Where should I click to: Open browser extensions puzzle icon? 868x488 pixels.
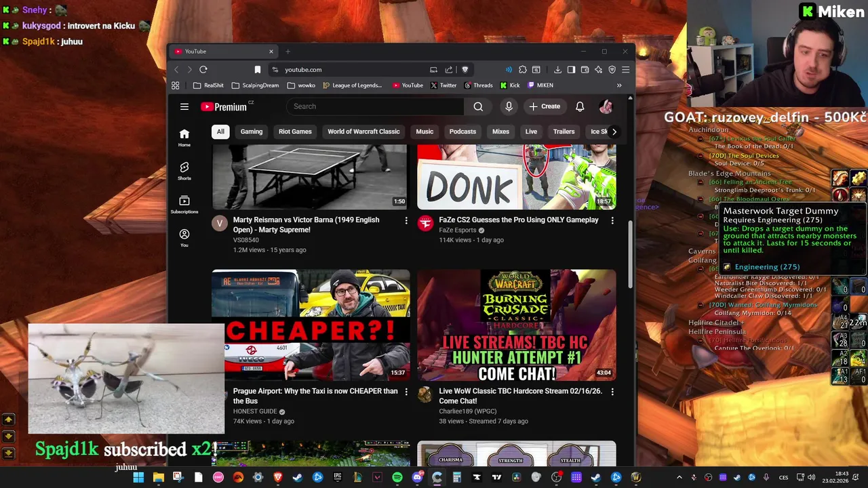tap(523, 69)
